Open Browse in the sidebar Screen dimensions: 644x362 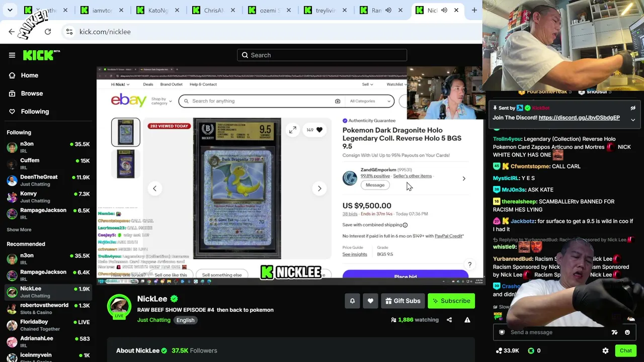(31, 94)
